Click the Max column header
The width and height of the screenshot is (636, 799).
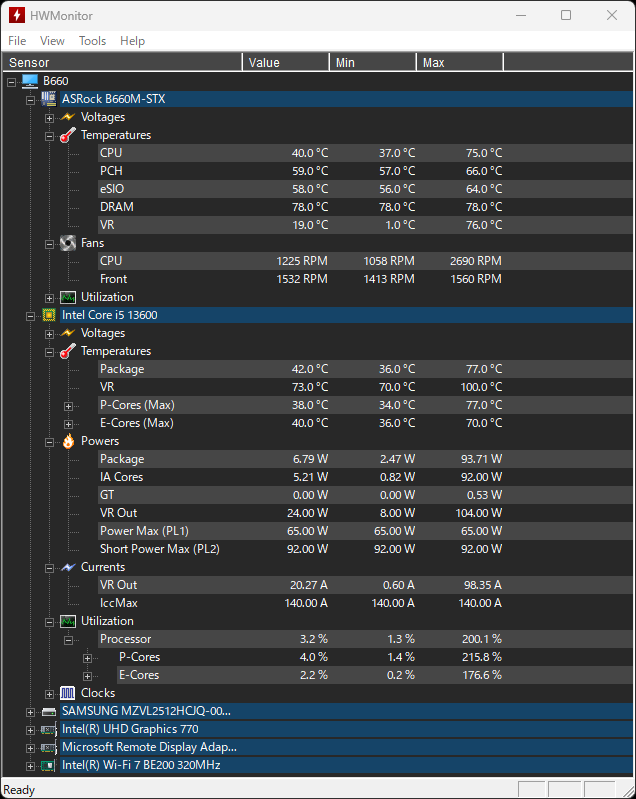460,62
